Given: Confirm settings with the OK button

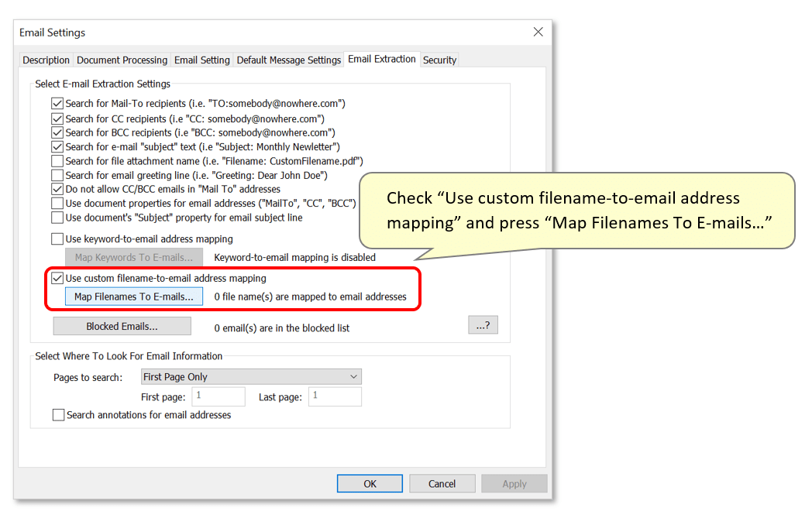Looking at the screenshot, I should coord(370,483).
